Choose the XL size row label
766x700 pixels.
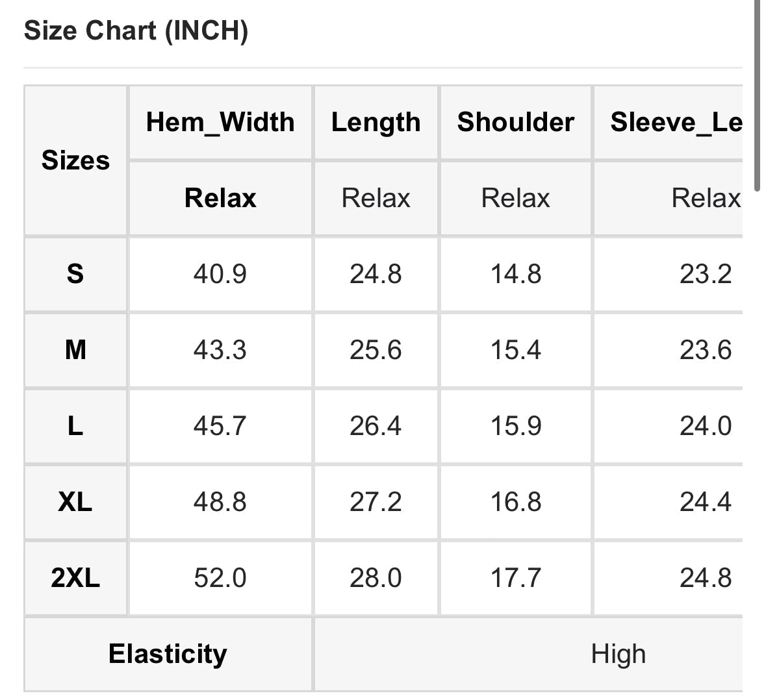pos(75,502)
